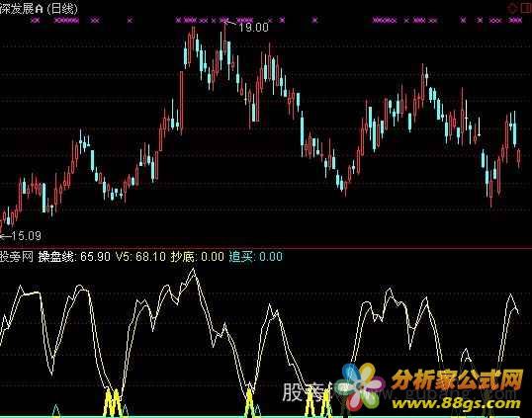
Task: Select the 追买: 0.00 indicator value
Action: (256, 257)
